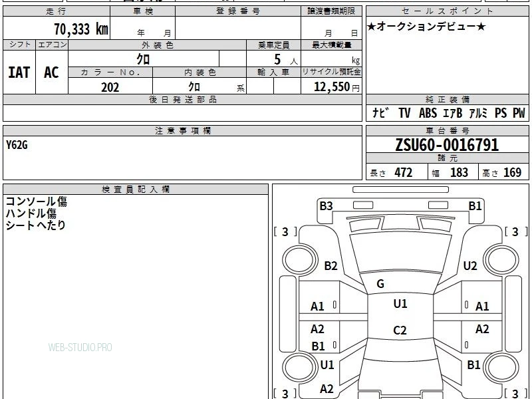This screenshot has width=532, height=399.
Task: Click the U1 mark beside the left rear wheel
Action: pyautogui.click(x=327, y=364)
